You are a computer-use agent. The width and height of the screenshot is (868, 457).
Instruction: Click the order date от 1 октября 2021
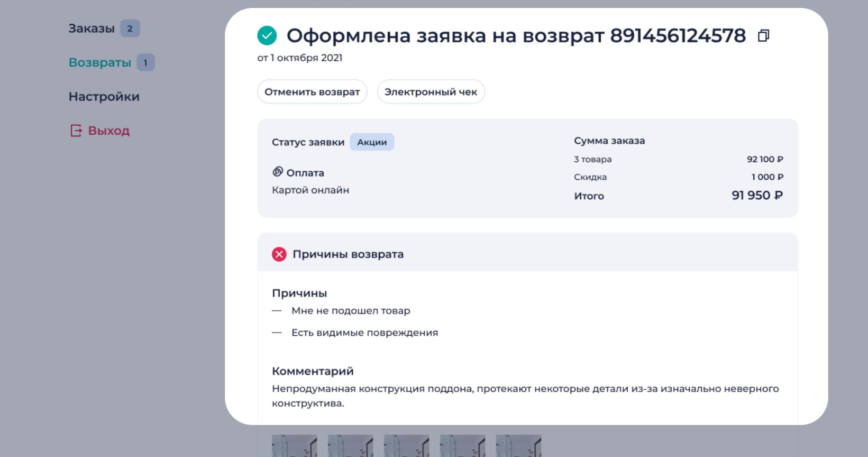click(x=300, y=57)
